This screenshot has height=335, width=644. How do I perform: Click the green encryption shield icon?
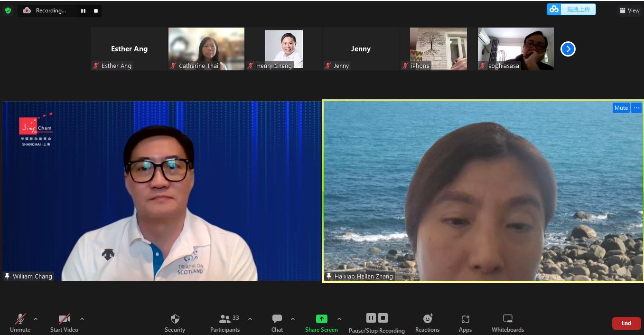[x=8, y=10]
